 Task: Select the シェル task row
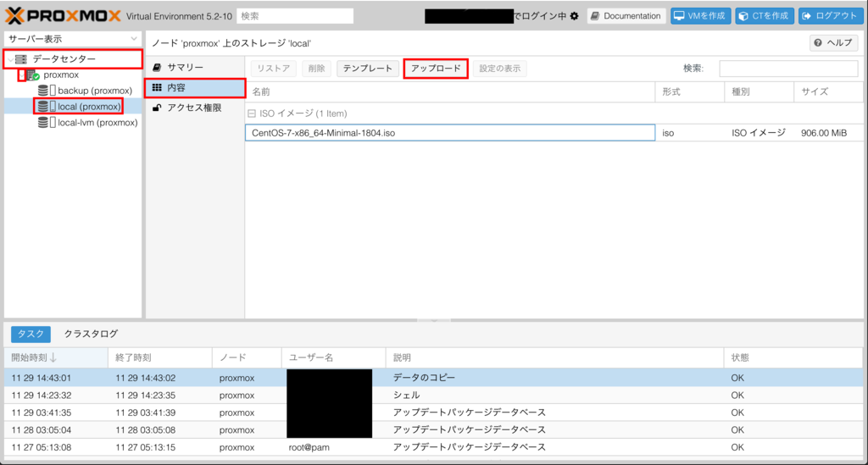pyautogui.click(x=433, y=396)
